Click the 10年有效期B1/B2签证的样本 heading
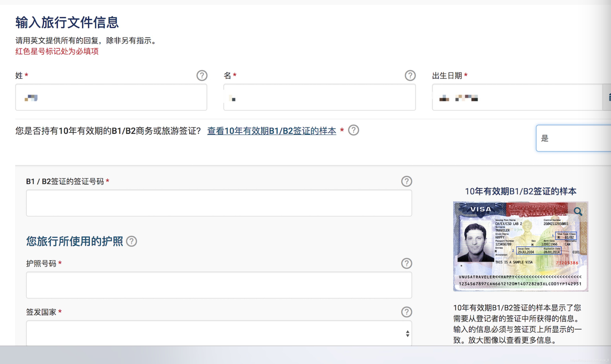 tap(520, 191)
